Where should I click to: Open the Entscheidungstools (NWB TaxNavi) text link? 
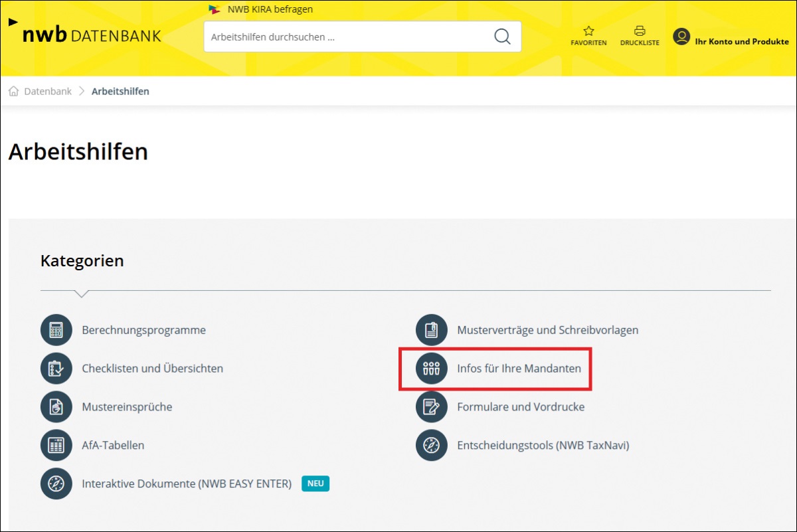[543, 445]
